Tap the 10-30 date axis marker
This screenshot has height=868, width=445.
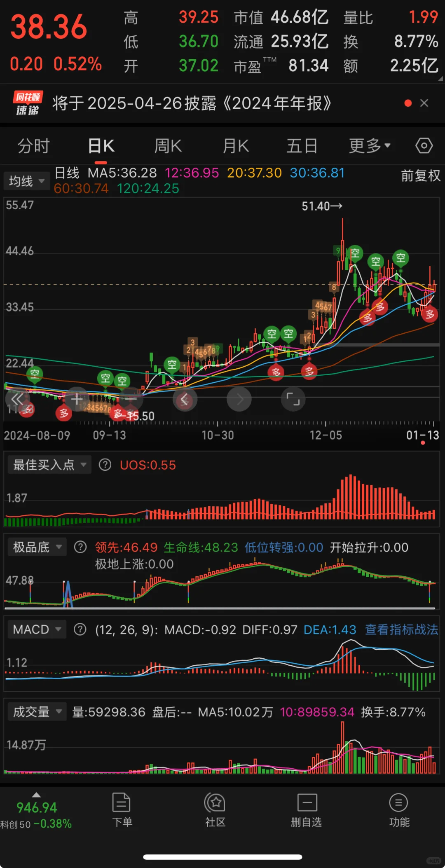tap(218, 435)
